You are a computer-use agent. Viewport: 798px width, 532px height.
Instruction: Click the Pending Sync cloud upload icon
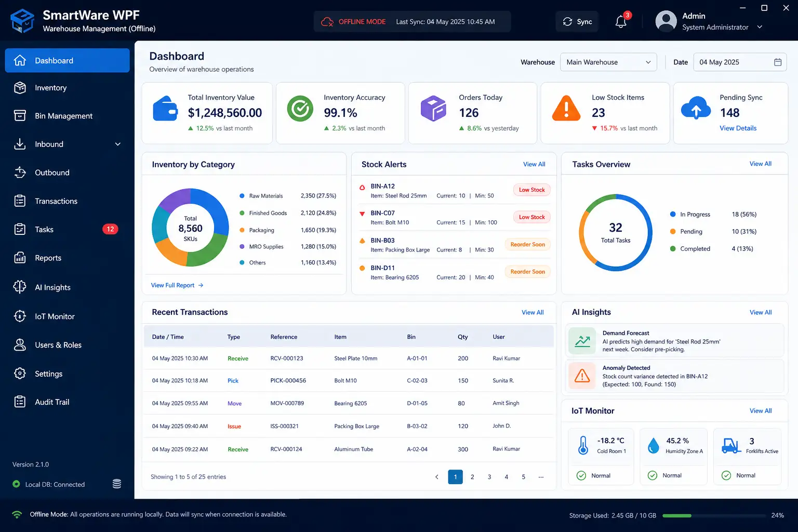[x=696, y=108]
